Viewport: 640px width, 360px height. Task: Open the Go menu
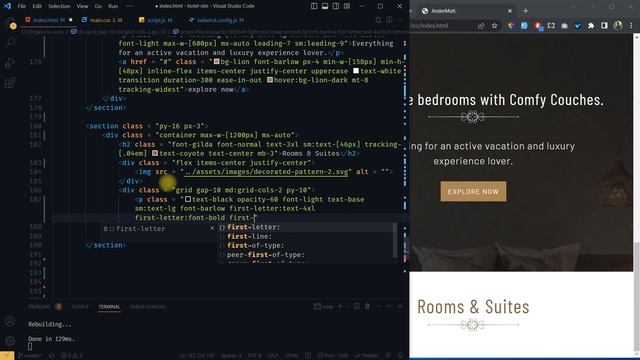98,6
